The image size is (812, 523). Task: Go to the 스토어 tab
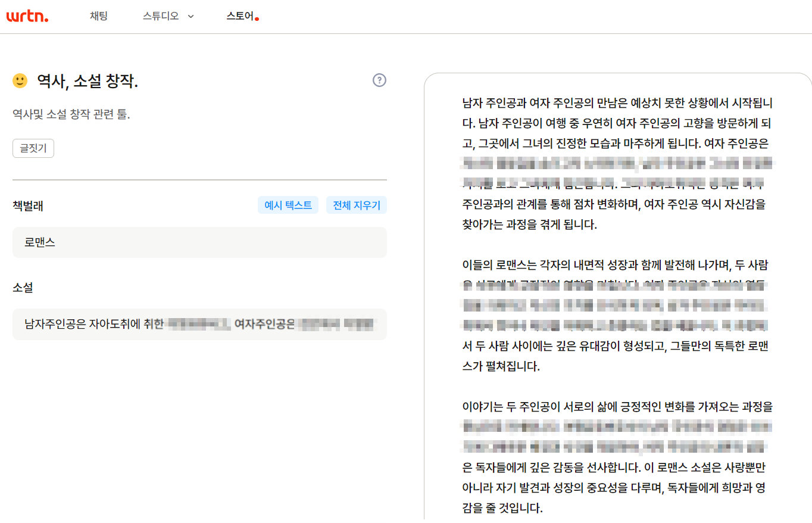241,17
